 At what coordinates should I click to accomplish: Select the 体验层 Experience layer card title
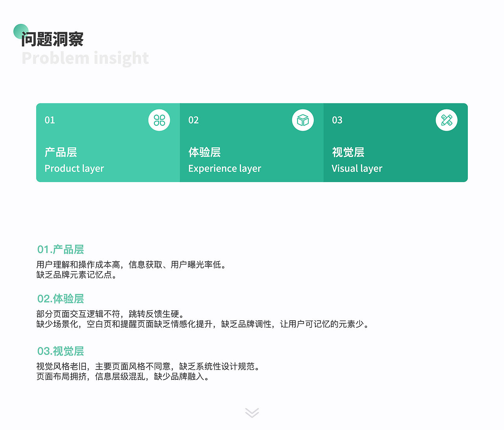tap(204, 152)
